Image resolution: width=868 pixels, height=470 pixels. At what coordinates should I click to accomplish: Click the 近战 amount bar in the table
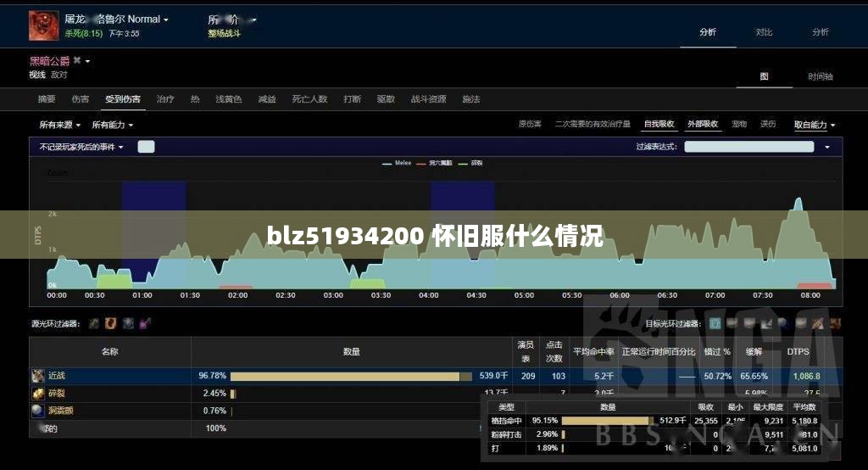pos(351,377)
